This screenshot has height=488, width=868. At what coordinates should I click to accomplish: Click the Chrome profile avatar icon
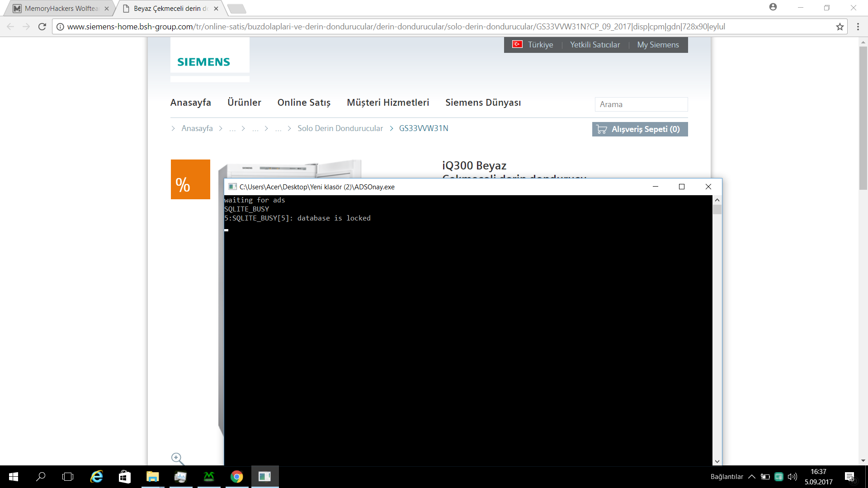click(773, 7)
